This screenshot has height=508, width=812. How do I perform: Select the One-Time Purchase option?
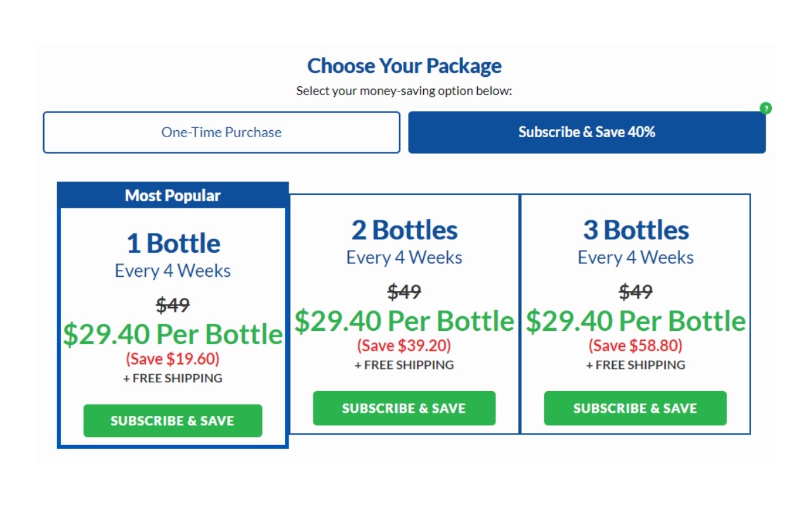click(x=221, y=133)
